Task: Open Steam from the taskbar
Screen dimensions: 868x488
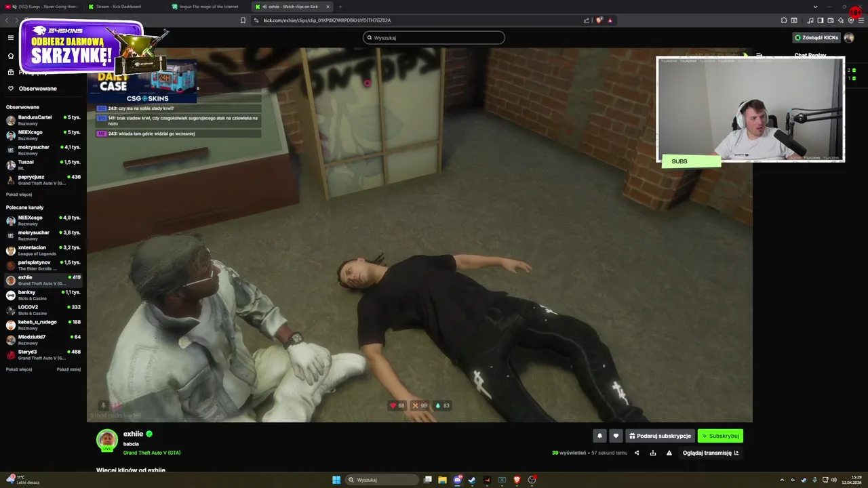Action: coord(472,480)
